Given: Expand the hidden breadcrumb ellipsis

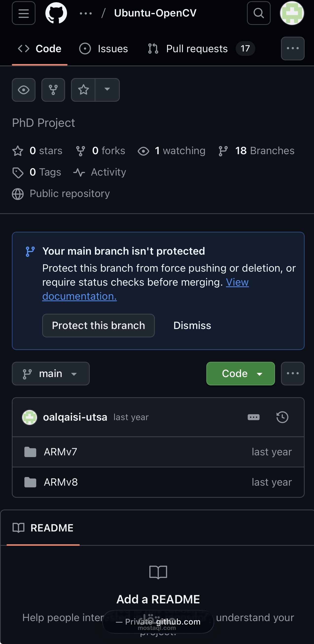Looking at the screenshot, I should 86,13.
